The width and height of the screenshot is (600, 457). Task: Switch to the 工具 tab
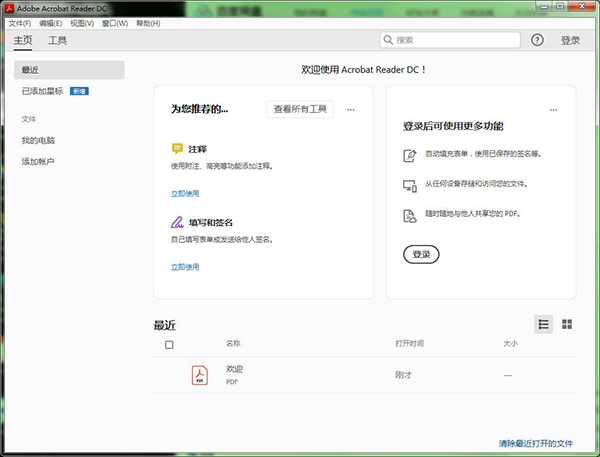tap(57, 40)
